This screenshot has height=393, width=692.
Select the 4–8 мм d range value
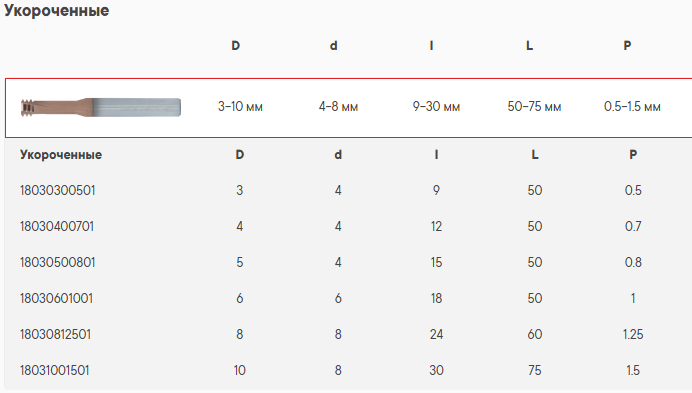(x=338, y=106)
